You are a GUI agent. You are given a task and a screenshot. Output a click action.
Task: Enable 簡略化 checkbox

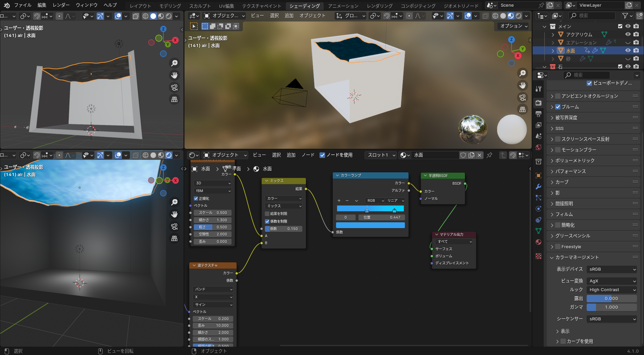coord(558,225)
